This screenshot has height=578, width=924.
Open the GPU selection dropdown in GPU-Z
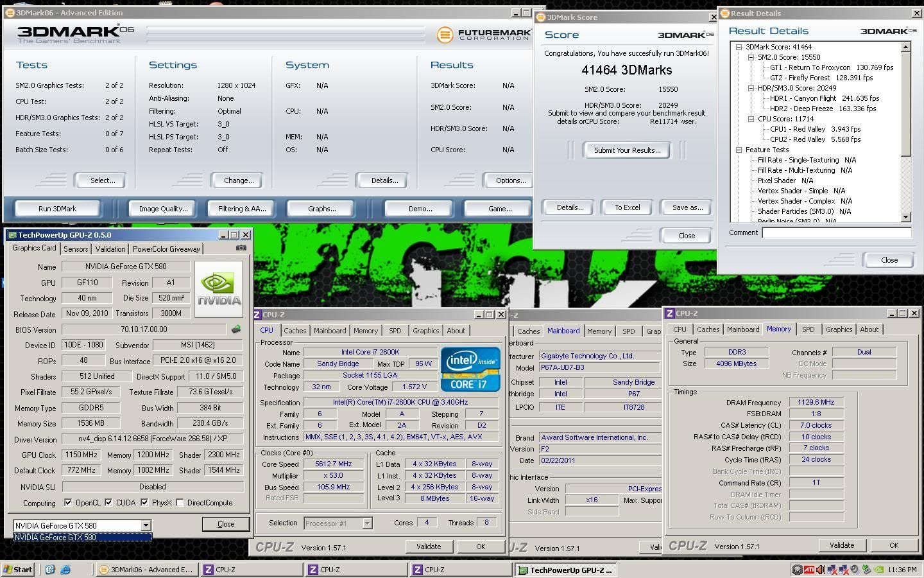146,525
